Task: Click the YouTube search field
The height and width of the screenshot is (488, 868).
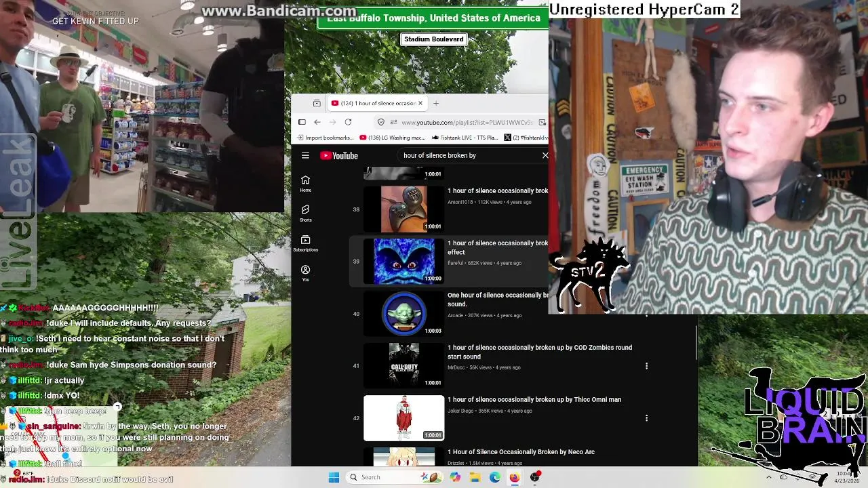Action: 468,155
